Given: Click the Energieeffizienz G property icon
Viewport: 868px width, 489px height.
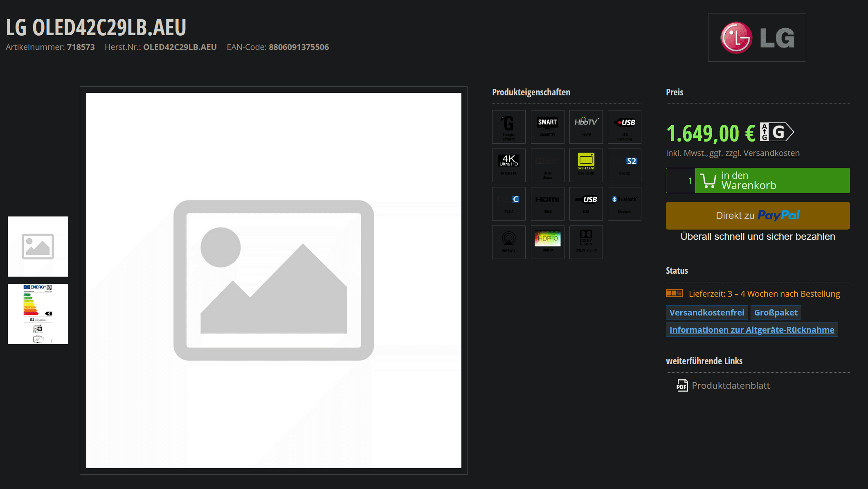Looking at the screenshot, I should click(508, 127).
